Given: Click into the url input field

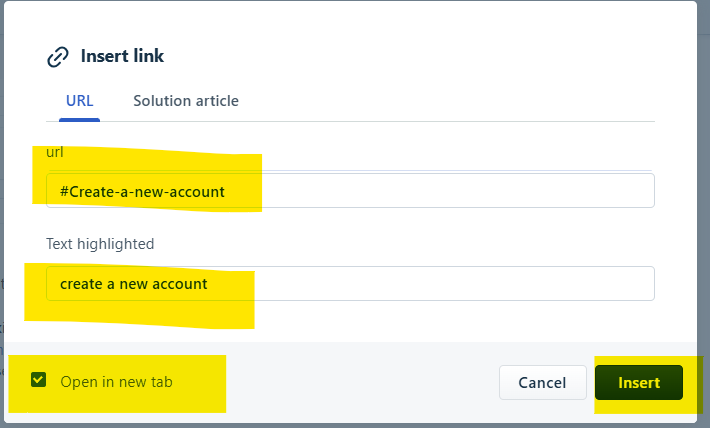Looking at the screenshot, I should (350, 191).
